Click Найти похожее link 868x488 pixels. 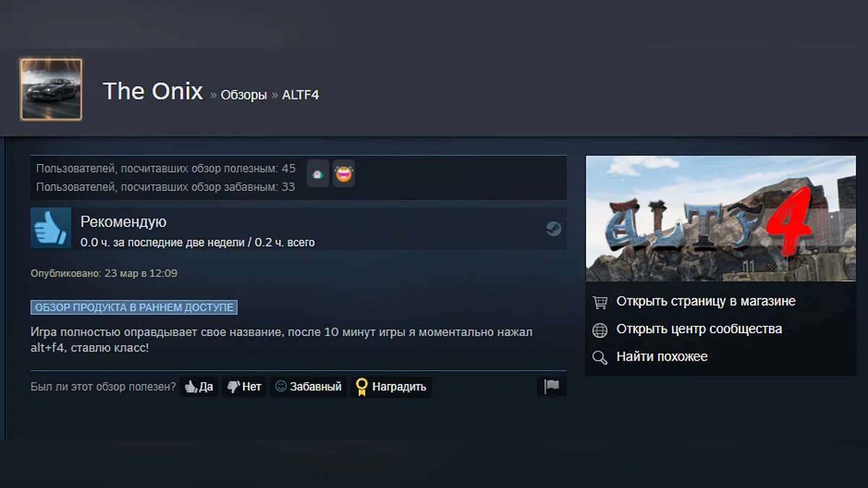click(662, 356)
